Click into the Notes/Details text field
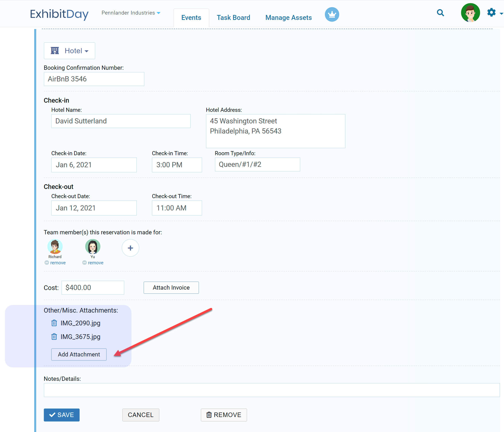Viewport: 504px width, 432px height. (271, 390)
